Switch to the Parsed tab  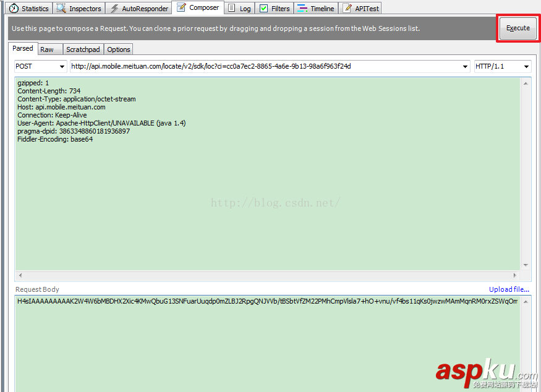23,48
